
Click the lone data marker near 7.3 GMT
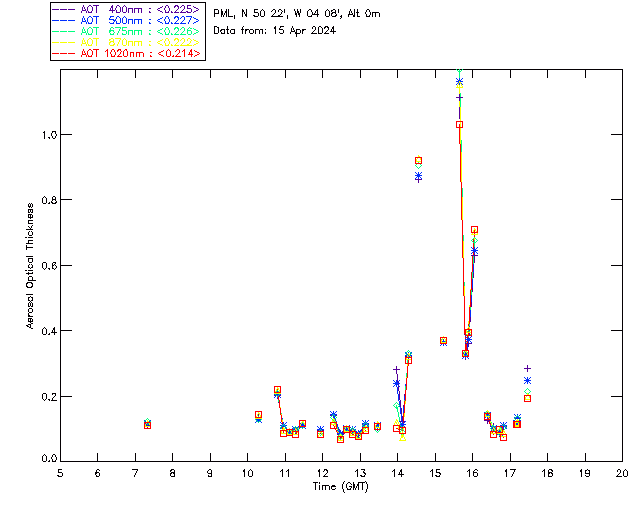[x=148, y=424]
